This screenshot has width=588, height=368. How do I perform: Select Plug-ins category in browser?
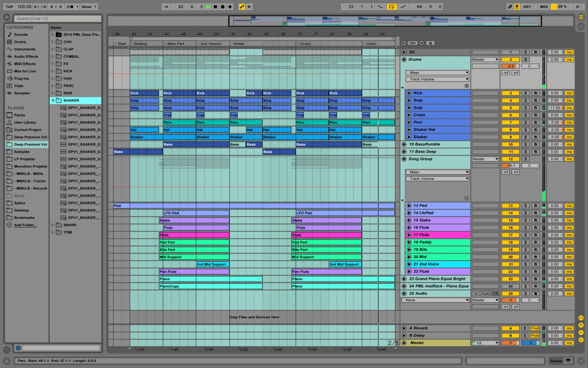coord(22,78)
